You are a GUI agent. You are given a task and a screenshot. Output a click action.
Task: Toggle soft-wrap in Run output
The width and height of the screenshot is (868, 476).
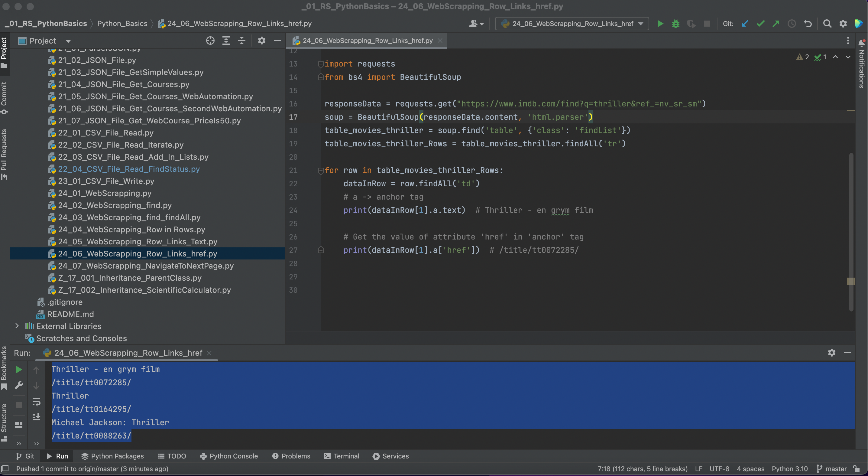click(36, 402)
